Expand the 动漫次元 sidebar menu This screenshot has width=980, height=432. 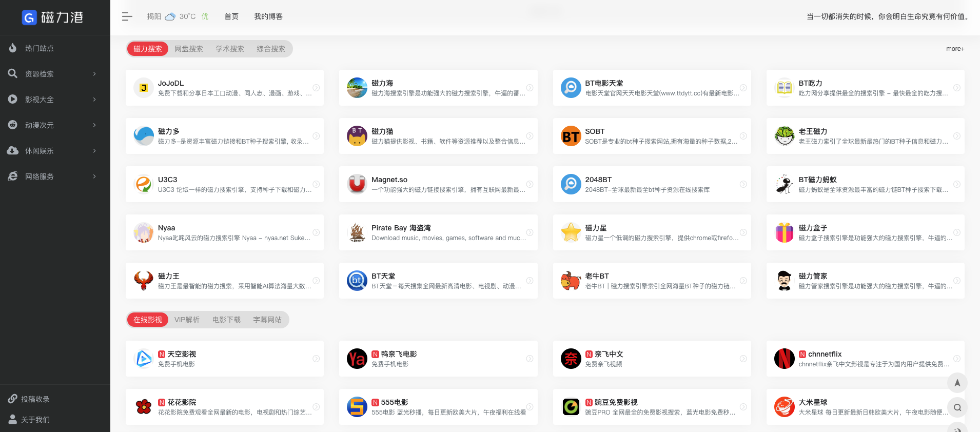pos(55,125)
